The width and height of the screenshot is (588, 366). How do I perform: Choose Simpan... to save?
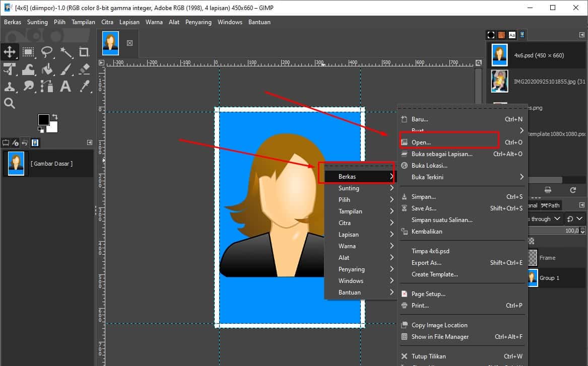click(x=462, y=197)
